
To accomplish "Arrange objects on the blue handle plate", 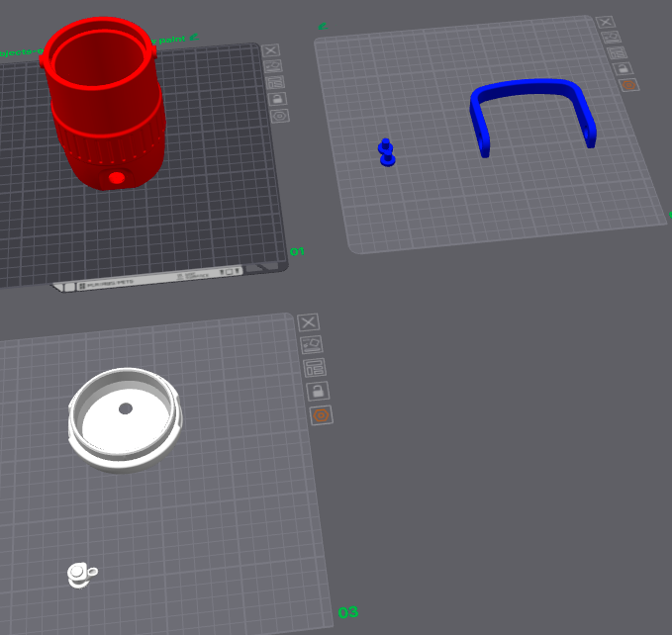I will pyautogui.click(x=617, y=53).
